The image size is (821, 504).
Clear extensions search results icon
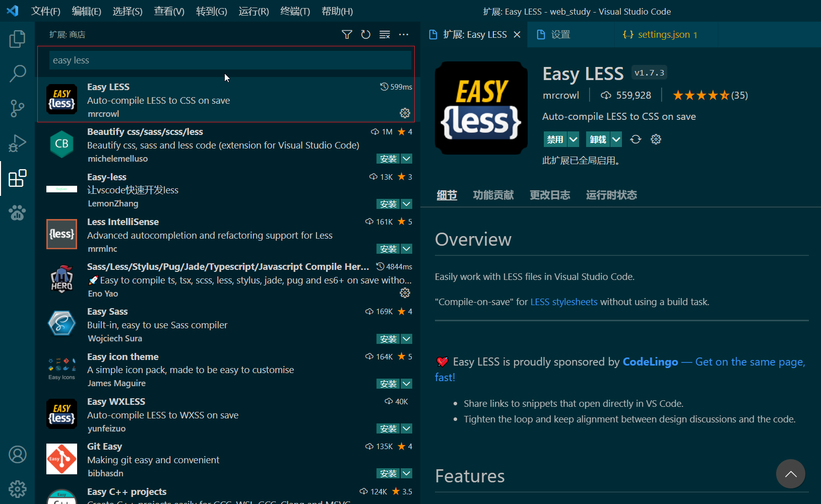[385, 34]
